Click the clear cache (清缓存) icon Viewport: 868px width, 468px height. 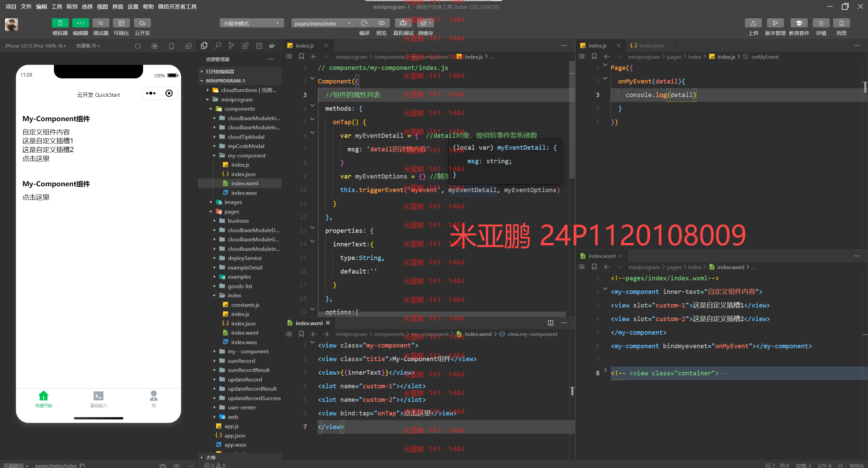pyautogui.click(x=425, y=23)
